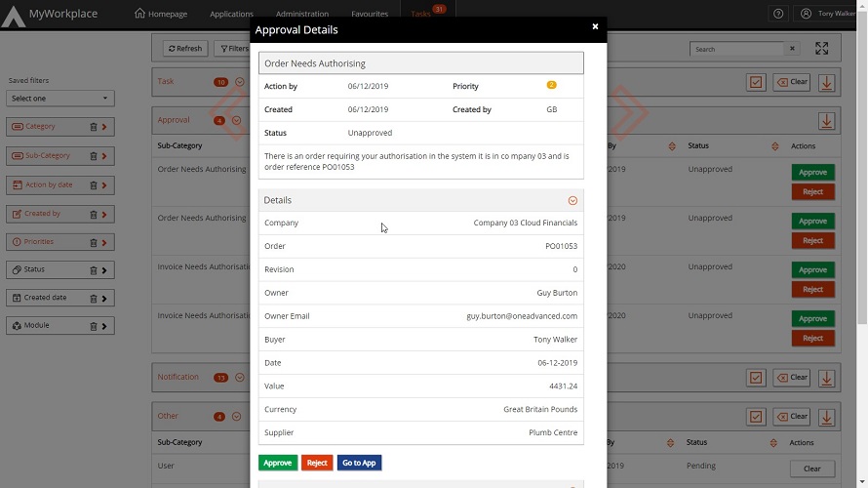This screenshot has width=868, height=488.
Task: Select all items in Task section
Action: (756, 83)
